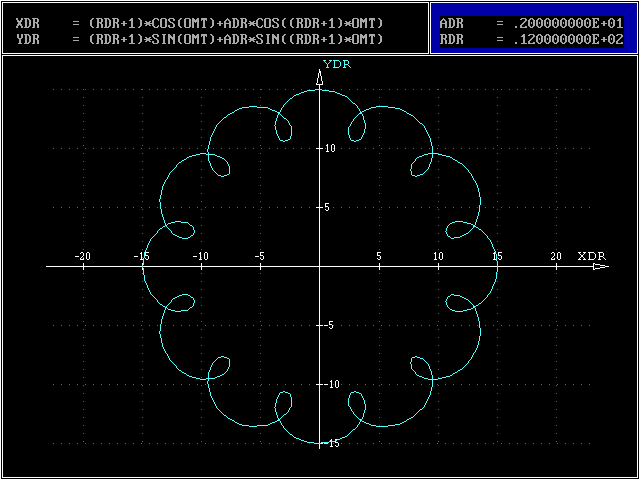Click the -10 tick label on horizontal axis

click(201, 256)
